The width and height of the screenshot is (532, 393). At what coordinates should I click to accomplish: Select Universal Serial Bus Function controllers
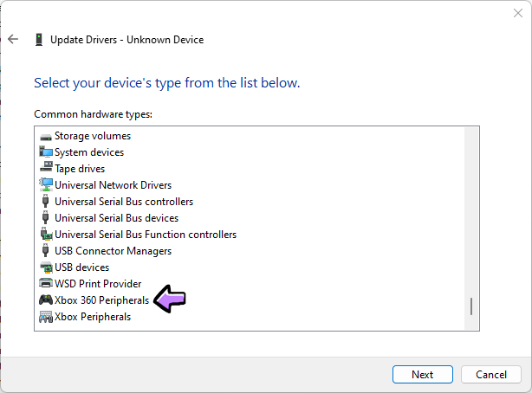pos(145,235)
